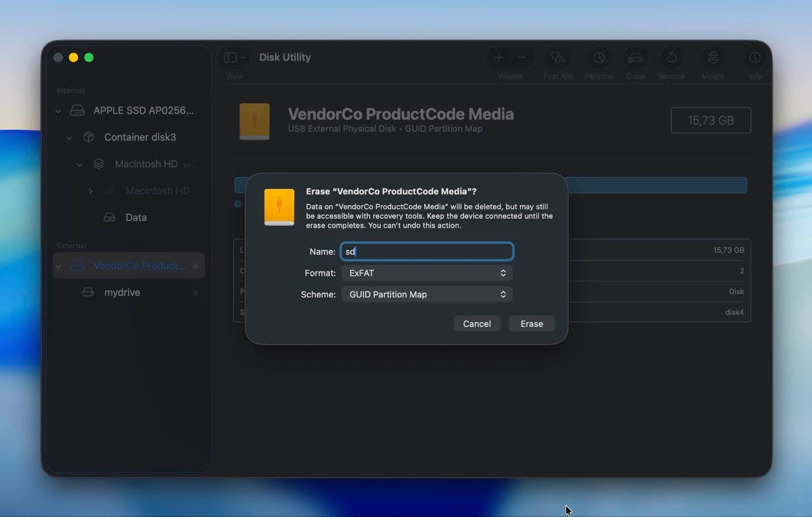
Task: Click the Erase button in the dialog
Action: (x=531, y=324)
